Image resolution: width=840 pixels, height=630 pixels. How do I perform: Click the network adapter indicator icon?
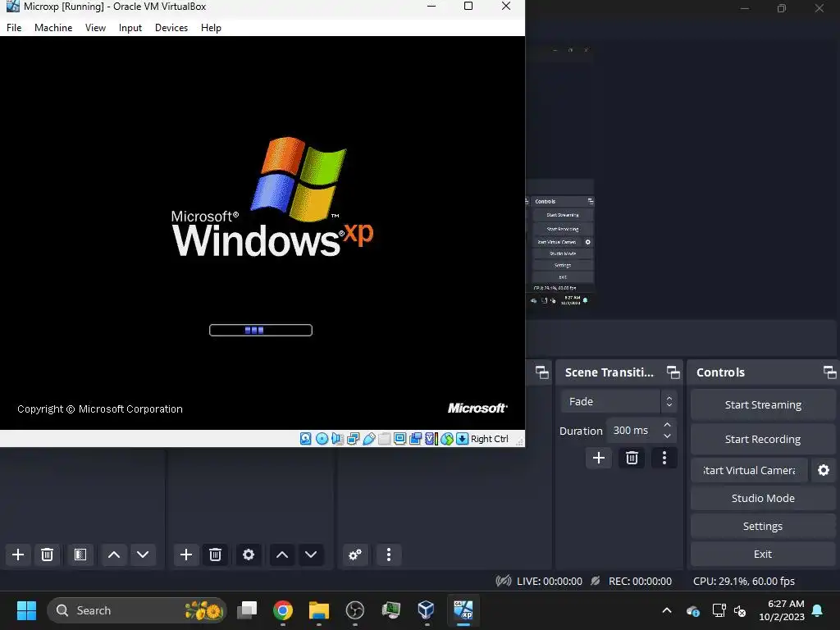point(353,439)
